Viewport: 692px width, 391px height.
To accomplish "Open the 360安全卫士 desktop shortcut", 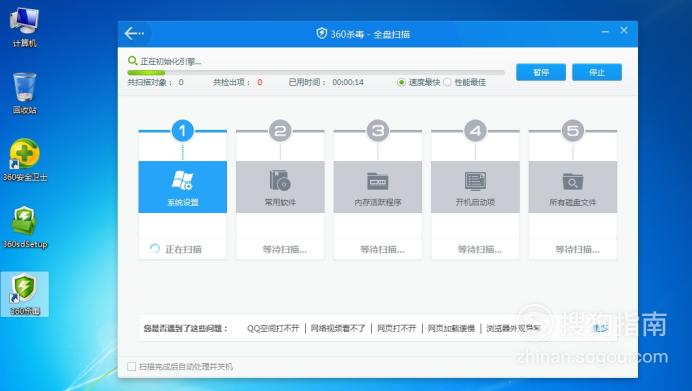I will [x=25, y=160].
